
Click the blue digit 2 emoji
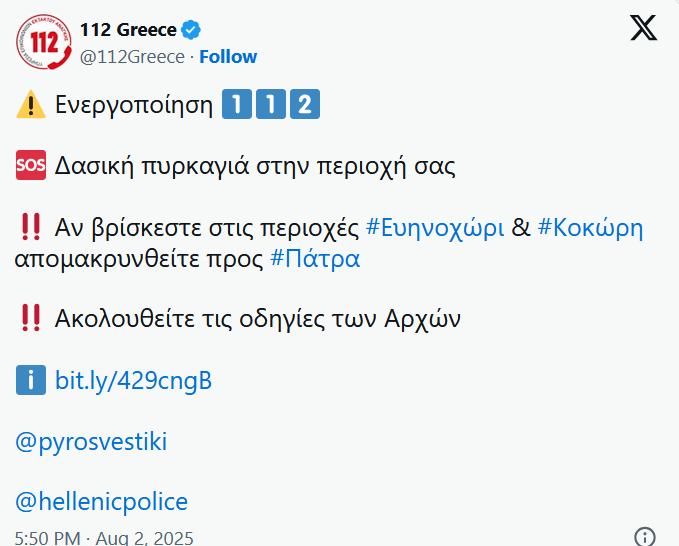tap(305, 103)
